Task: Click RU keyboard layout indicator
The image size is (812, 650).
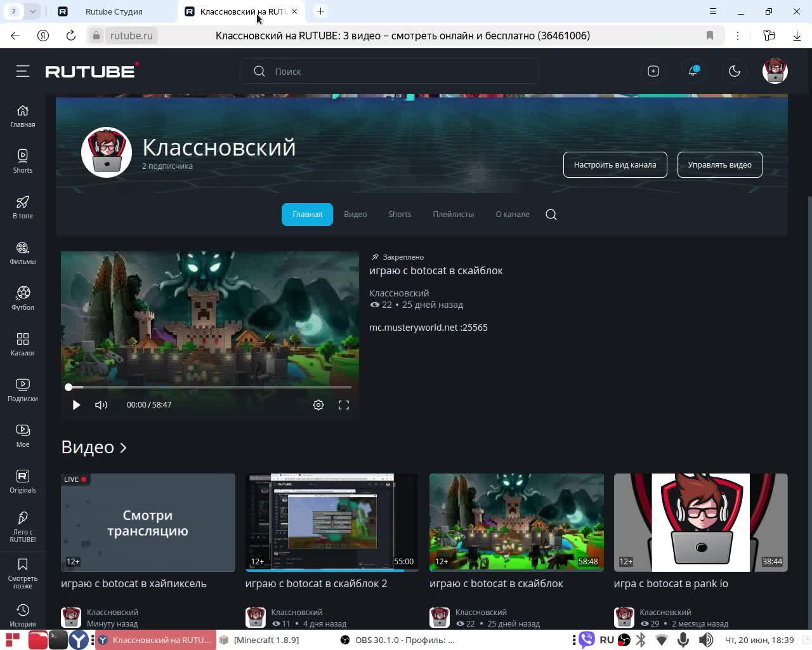Action: (x=607, y=640)
